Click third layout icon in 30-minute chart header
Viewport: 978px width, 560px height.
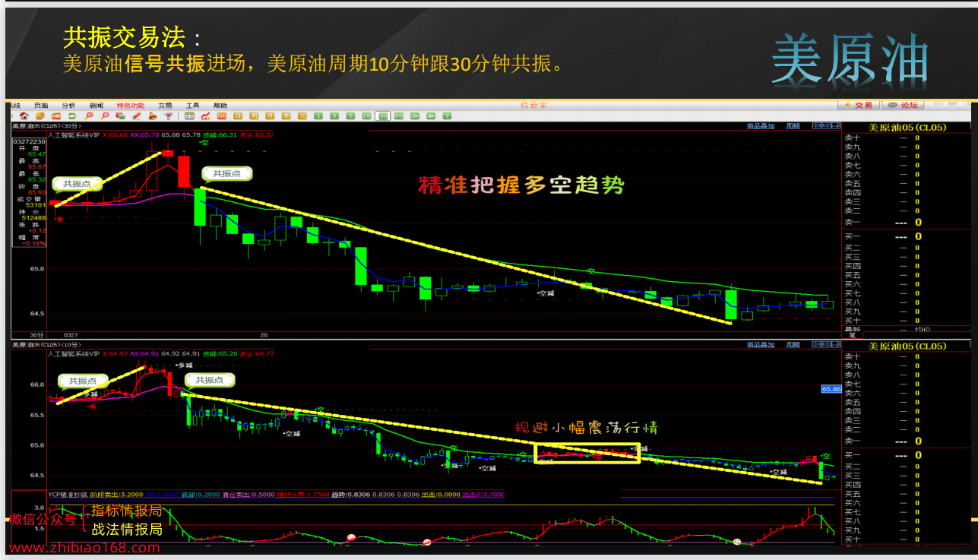tap(836, 126)
